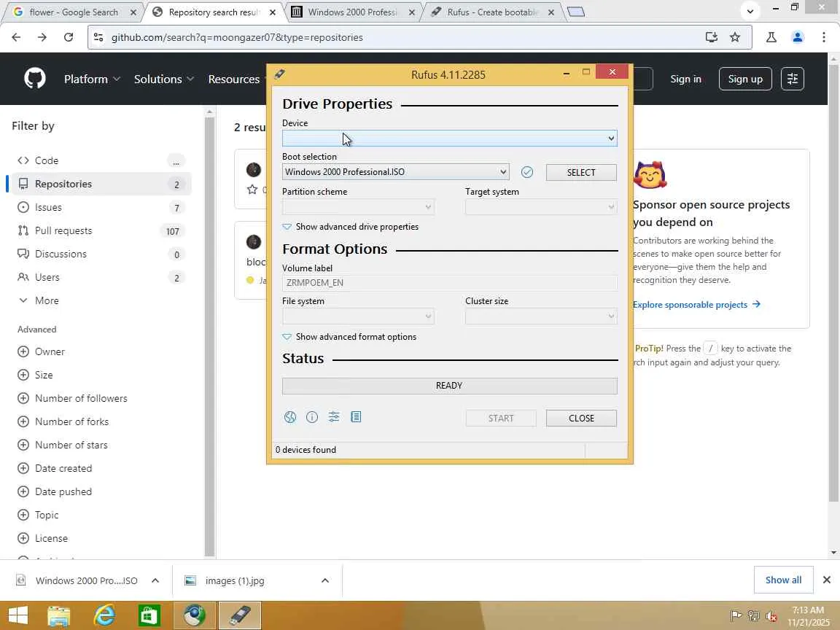Screen dimensions: 840x630
Task: Open the Cluster size dropdown
Action: pos(541,316)
